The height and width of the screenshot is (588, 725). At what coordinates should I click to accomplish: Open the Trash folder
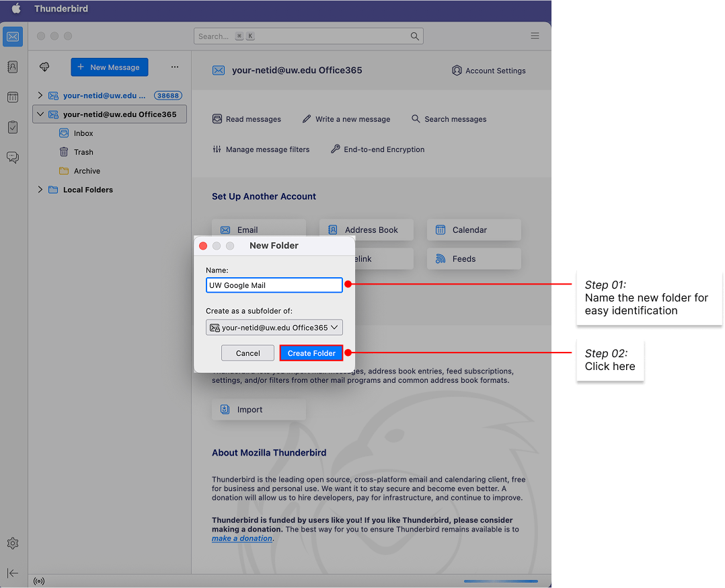pyautogui.click(x=83, y=151)
